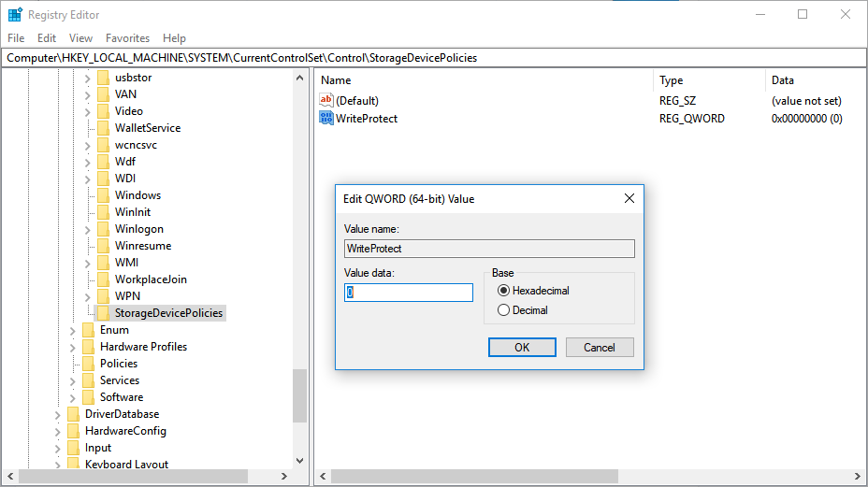Image resolution: width=868 pixels, height=487 pixels.
Task: Expand the Services key in tree
Action: point(73,380)
